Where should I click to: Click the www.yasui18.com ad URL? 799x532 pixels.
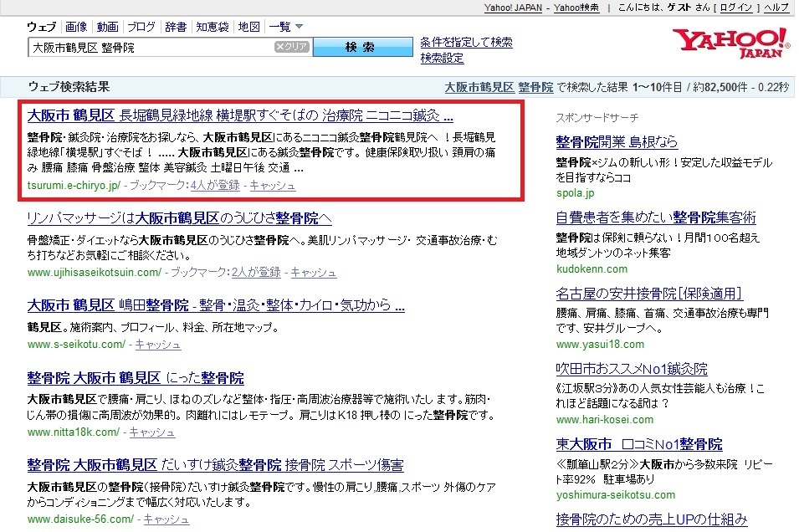click(600, 345)
